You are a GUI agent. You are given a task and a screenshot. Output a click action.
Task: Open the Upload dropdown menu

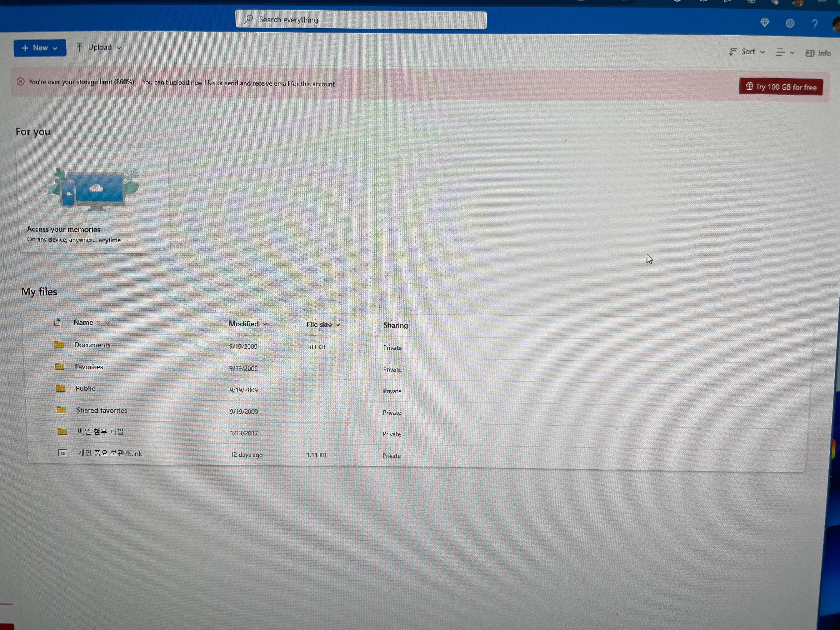(x=99, y=47)
